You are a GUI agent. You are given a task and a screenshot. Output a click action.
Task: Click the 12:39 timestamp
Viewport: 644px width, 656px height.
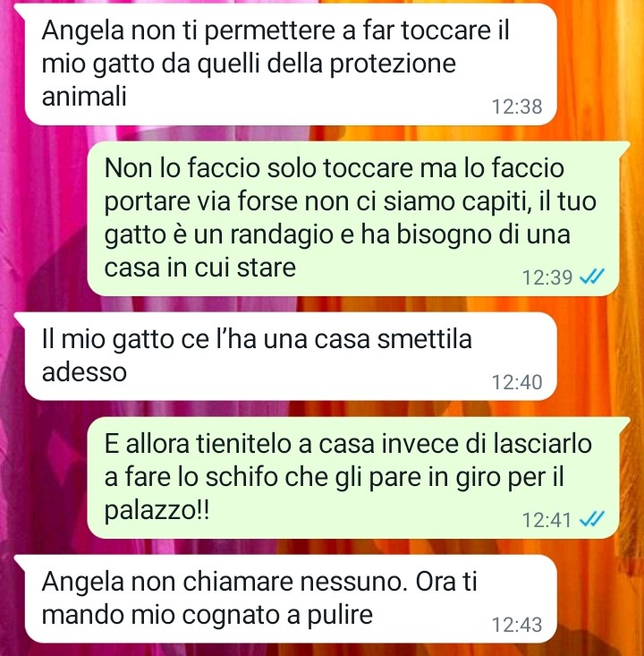click(x=547, y=277)
